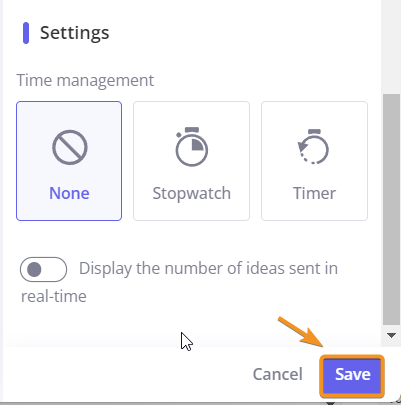Image resolution: width=401 pixels, height=405 pixels.
Task: Save the settings
Action: [352, 376]
